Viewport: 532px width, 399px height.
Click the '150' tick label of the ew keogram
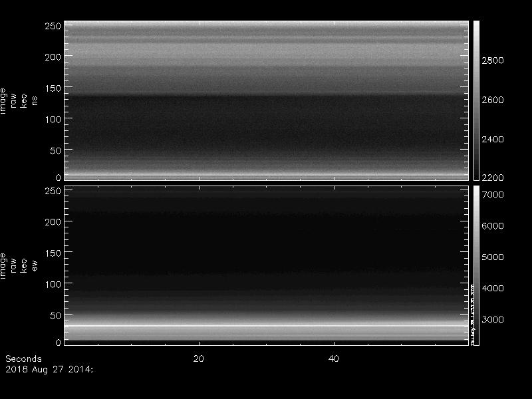(x=53, y=253)
